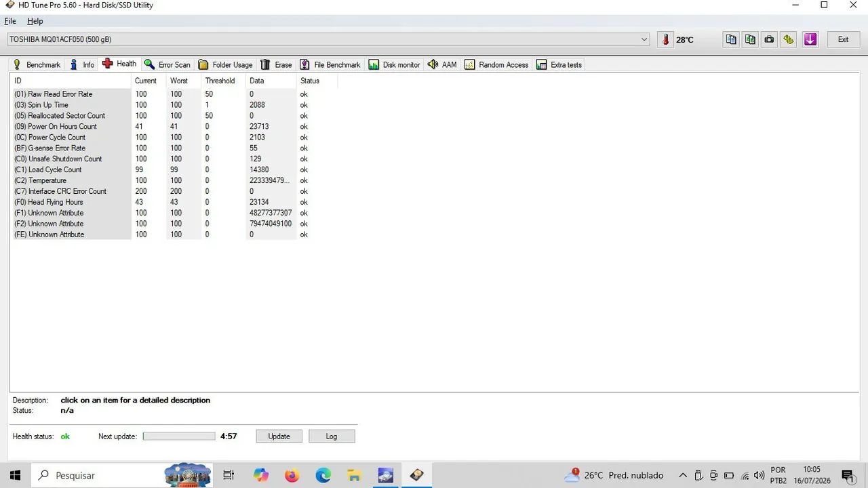Viewport: 868px width, 488px height.
Task: Select the (C1) Load Cycle Count row
Action: click(174, 170)
